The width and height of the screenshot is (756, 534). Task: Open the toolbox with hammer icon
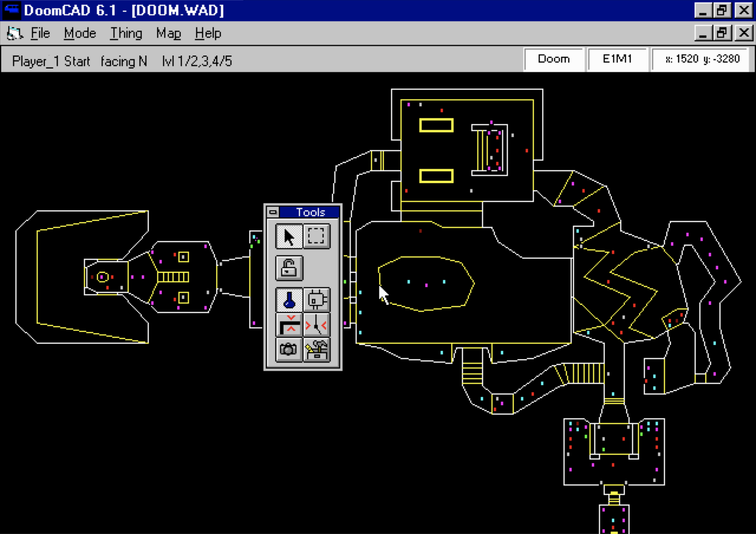pyautogui.click(x=317, y=349)
